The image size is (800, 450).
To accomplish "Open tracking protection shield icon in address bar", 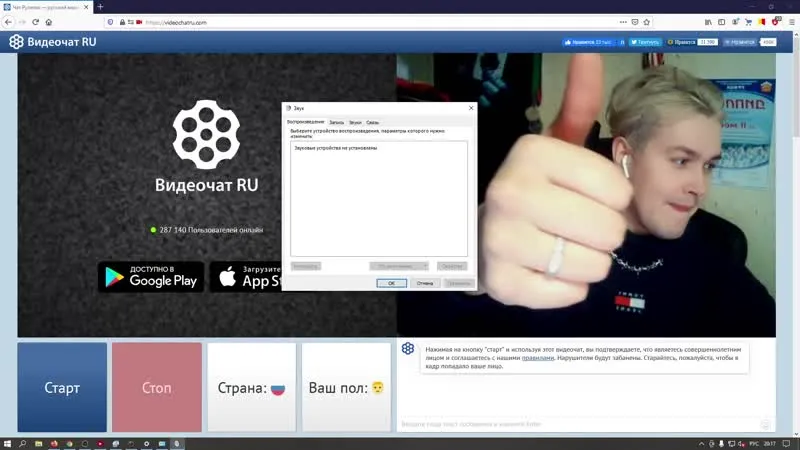I will click(x=110, y=22).
